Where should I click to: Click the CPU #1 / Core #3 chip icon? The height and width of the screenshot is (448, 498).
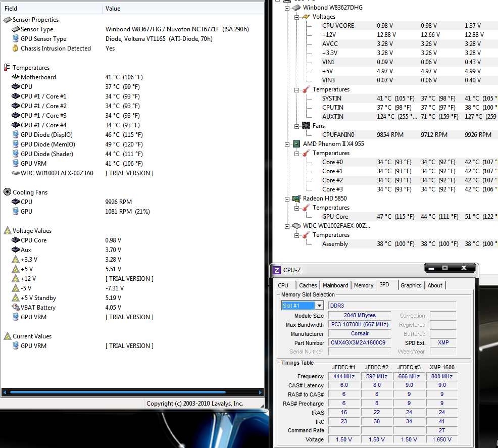coord(16,115)
